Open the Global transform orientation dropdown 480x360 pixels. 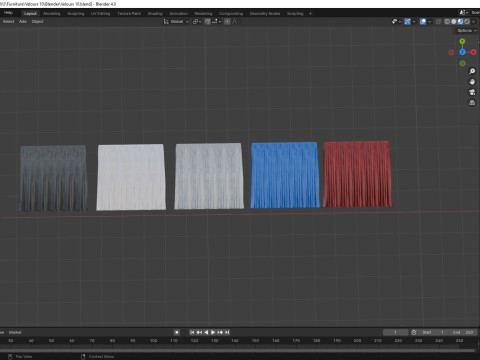176,21
